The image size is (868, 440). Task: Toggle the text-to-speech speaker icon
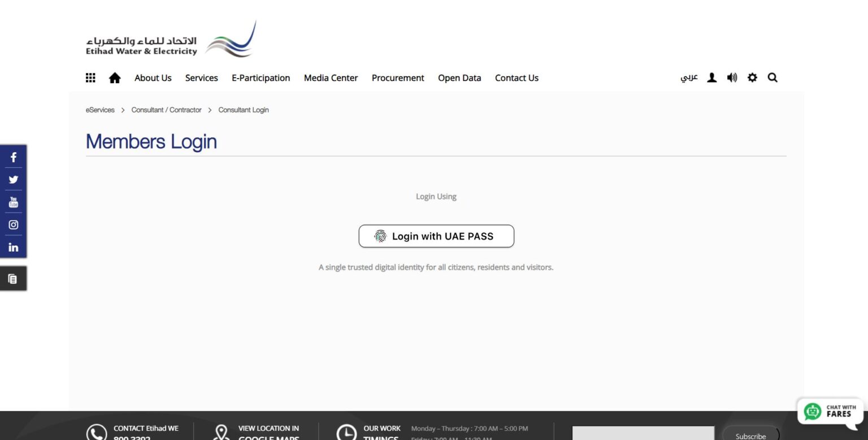click(x=732, y=78)
